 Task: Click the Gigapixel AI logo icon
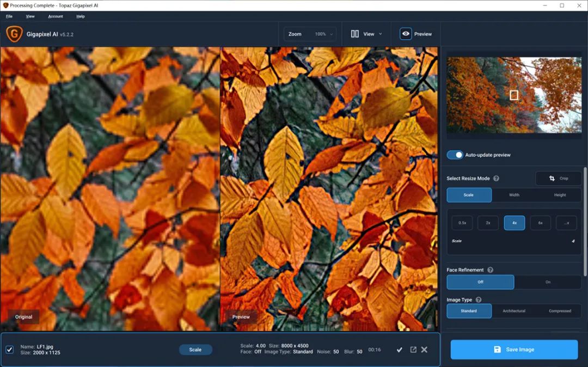point(14,34)
